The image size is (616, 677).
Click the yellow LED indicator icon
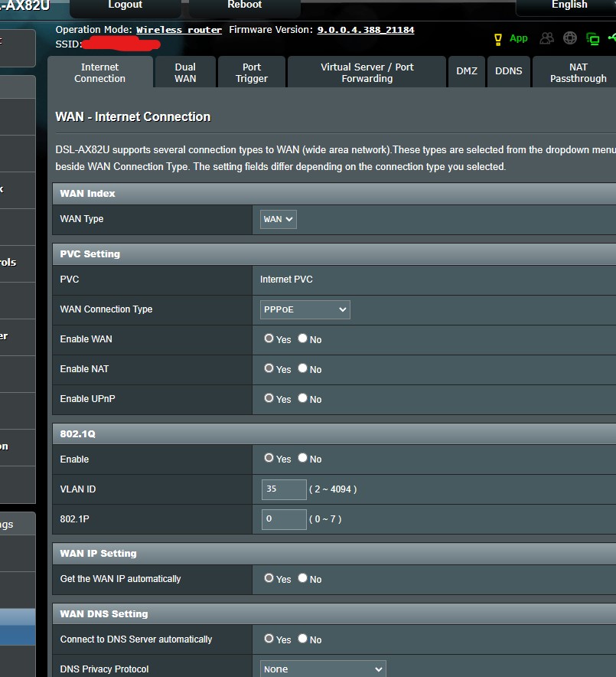(498, 38)
